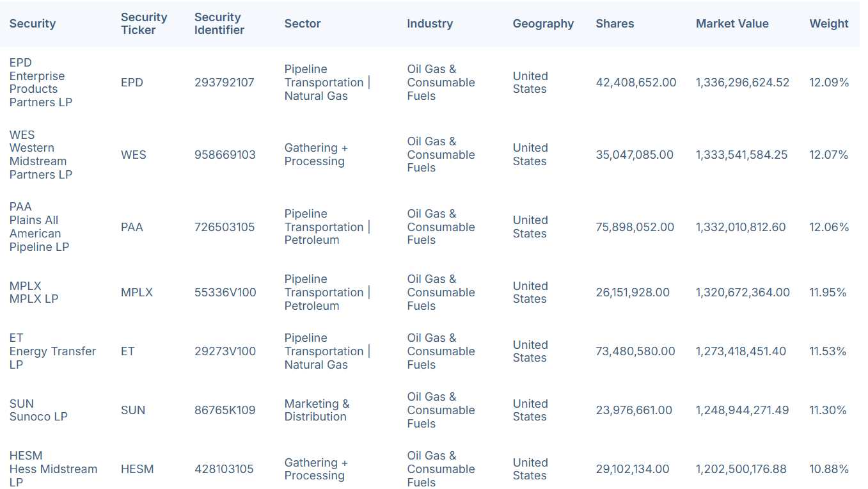Click the MPLX ticker cell
The image size is (868, 489).
coord(137,293)
